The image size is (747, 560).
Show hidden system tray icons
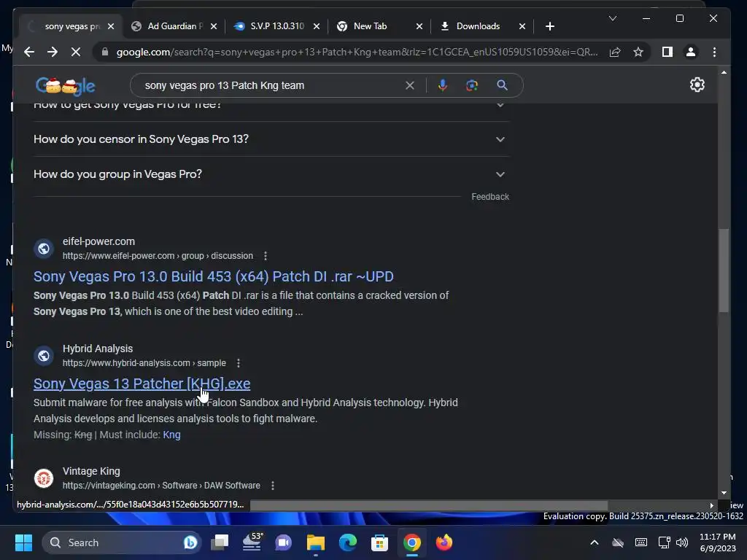coord(595,542)
